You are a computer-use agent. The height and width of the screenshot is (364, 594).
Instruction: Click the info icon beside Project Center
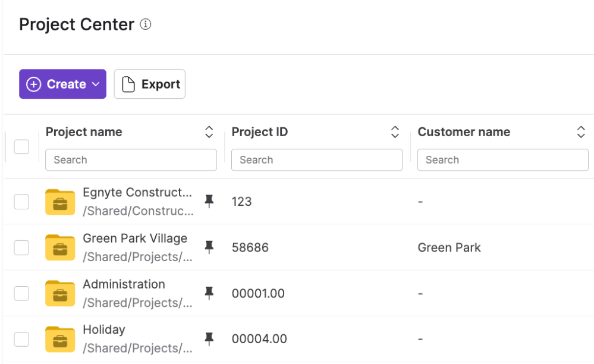point(146,24)
